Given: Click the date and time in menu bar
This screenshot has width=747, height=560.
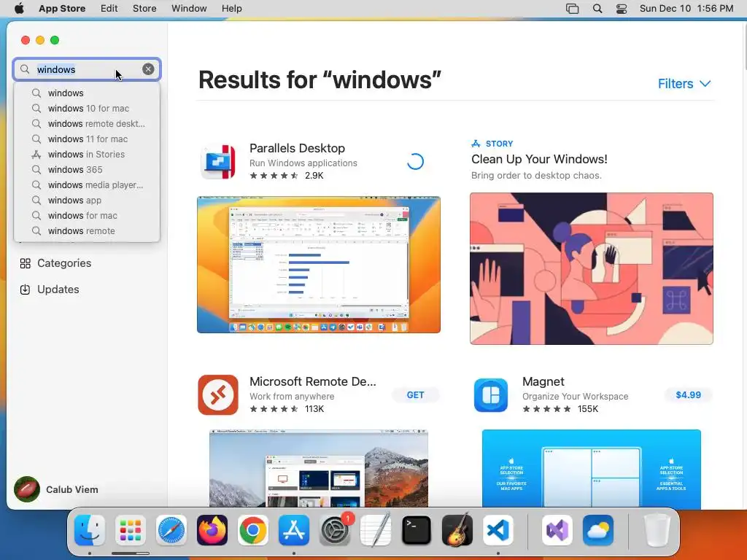Looking at the screenshot, I should click(x=686, y=9).
